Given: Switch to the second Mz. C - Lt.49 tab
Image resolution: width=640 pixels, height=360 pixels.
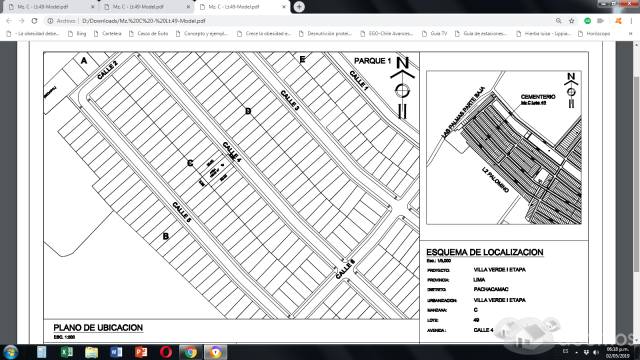Looking at the screenshot, I should pos(146,7).
